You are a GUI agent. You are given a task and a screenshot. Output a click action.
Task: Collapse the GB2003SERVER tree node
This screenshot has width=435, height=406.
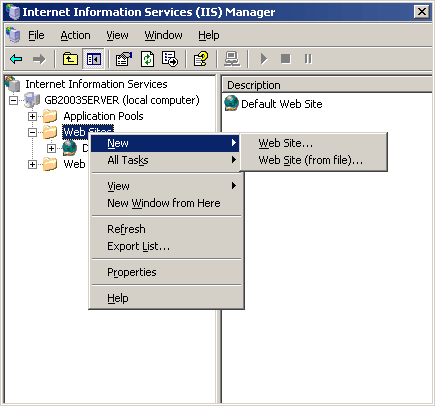tap(13, 100)
